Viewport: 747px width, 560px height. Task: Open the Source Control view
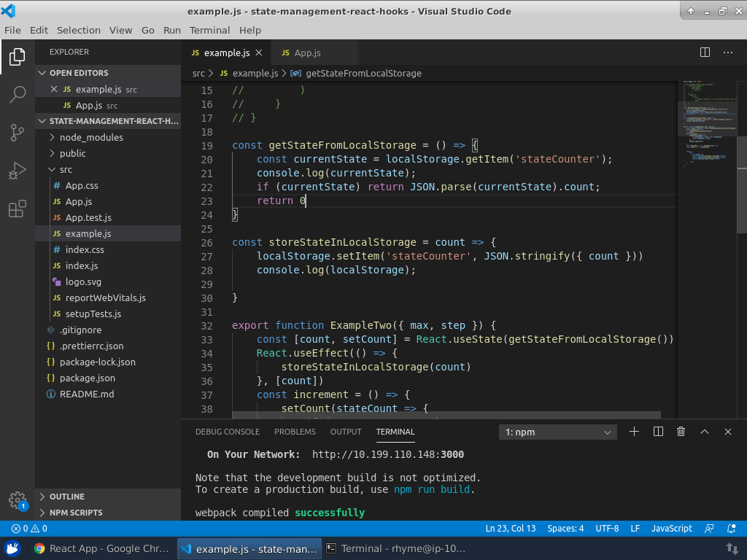(x=18, y=133)
